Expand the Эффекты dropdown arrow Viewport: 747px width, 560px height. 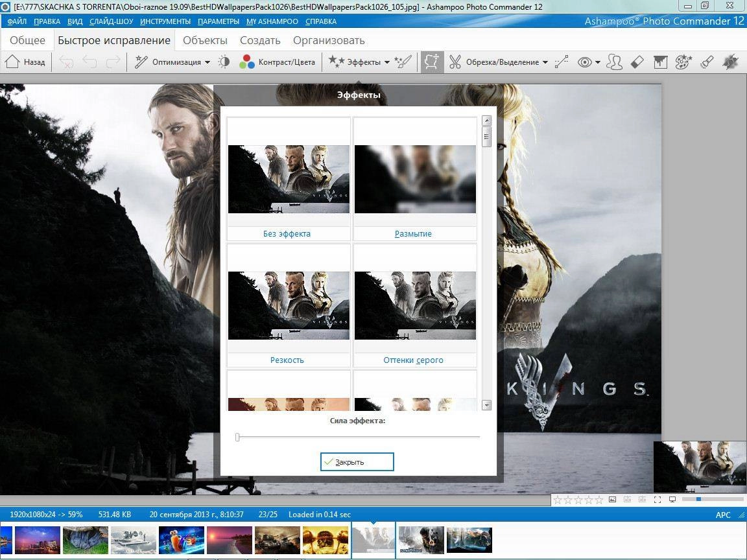[387, 62]
